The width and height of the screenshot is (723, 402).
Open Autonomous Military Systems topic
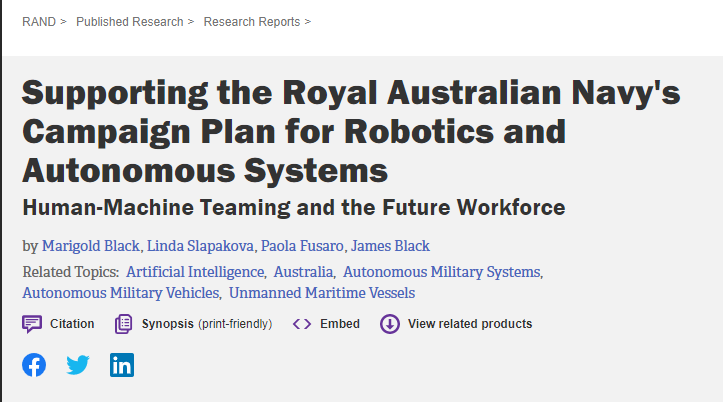tap(442, 272)
